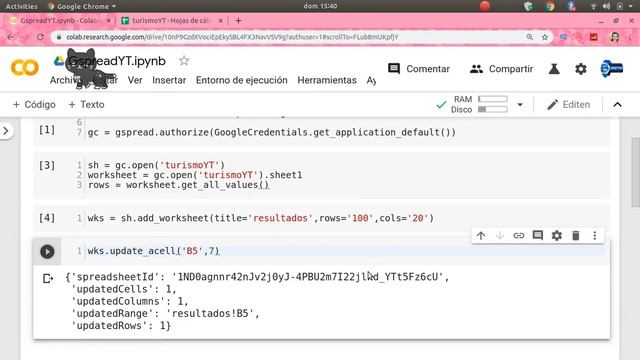The width and height of the screenshot is (640, 360).
Task: Switch to the GspreadYT.ipynb browser tab
Action: (x=60, y=20)
